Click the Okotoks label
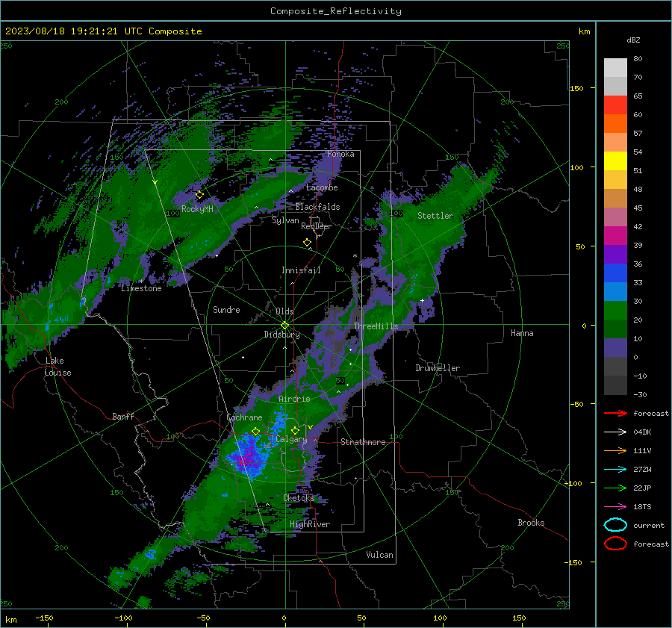672x628 pixels. 299,498
